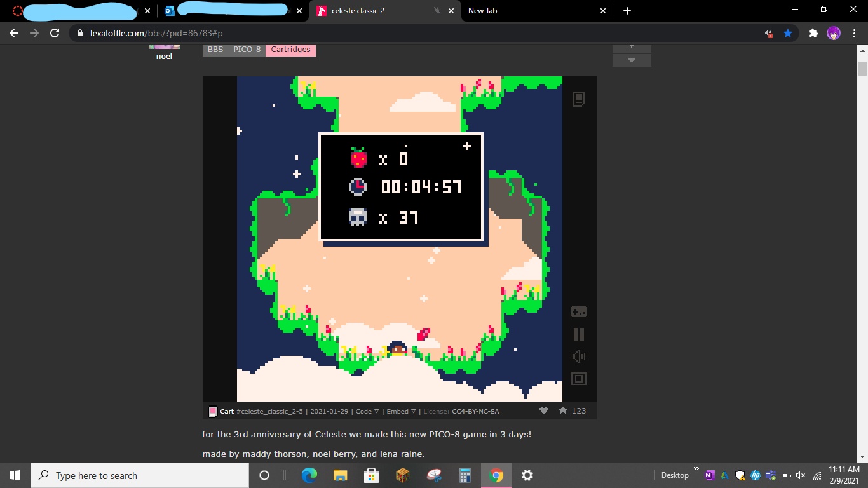
Task: Open a new browser tab
Action: (x=627, y=11)
